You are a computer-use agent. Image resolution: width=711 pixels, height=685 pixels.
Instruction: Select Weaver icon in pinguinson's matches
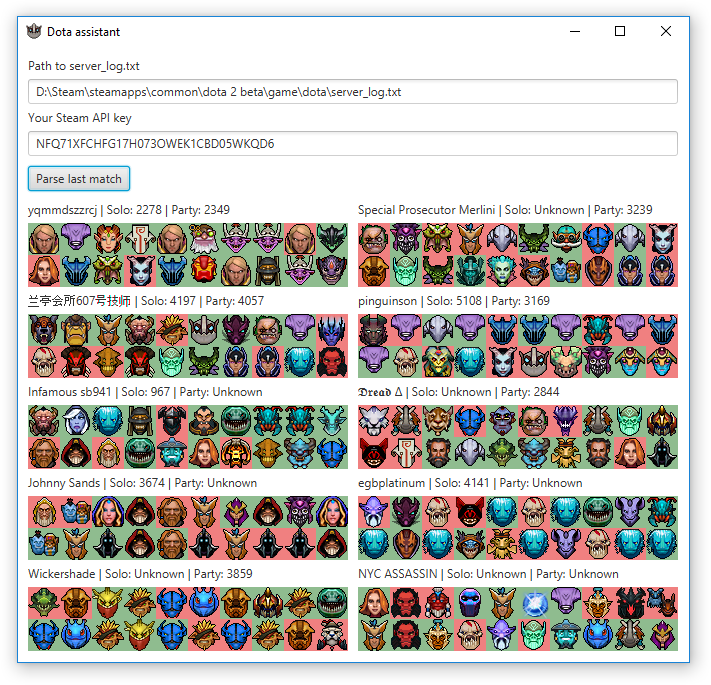point(598,330)
